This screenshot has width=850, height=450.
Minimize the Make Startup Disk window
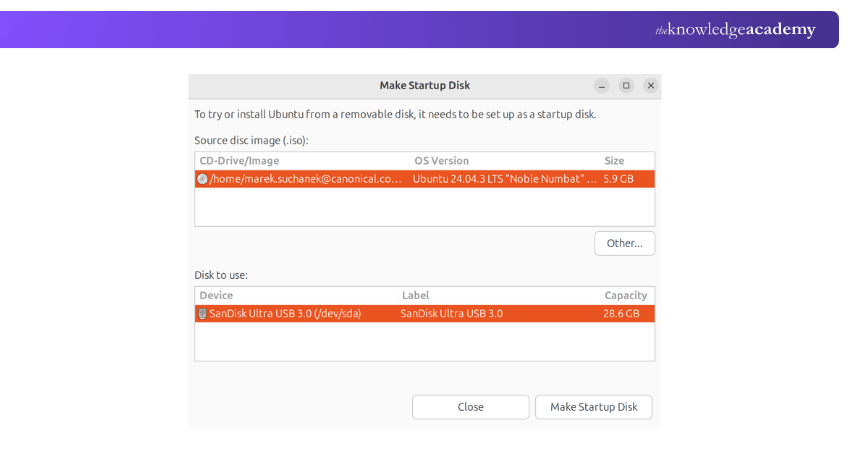[602, 86]
